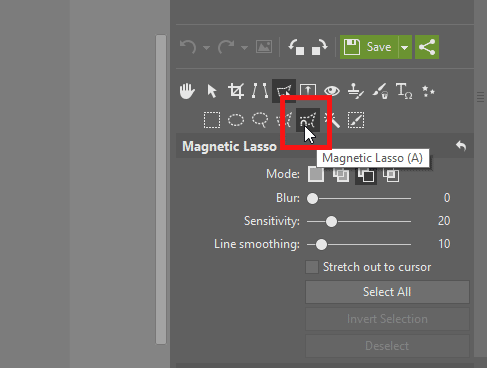This screenshot has height=368, width=487.
Task: Open the Save dropdown arrow
Action: point(405,47)
